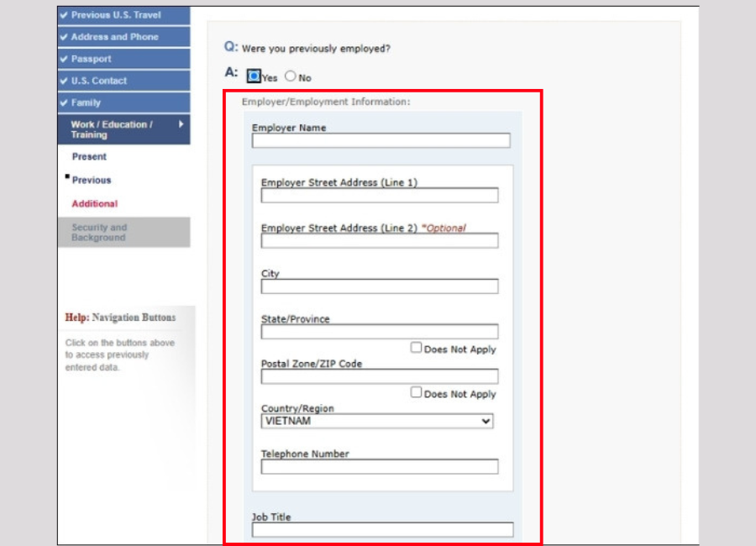The width and height of the screenshot is (756, 546).
Task: Click the Postal Zone/ZIP Code field
Action: pyautogui.click(x=380, y=376)
